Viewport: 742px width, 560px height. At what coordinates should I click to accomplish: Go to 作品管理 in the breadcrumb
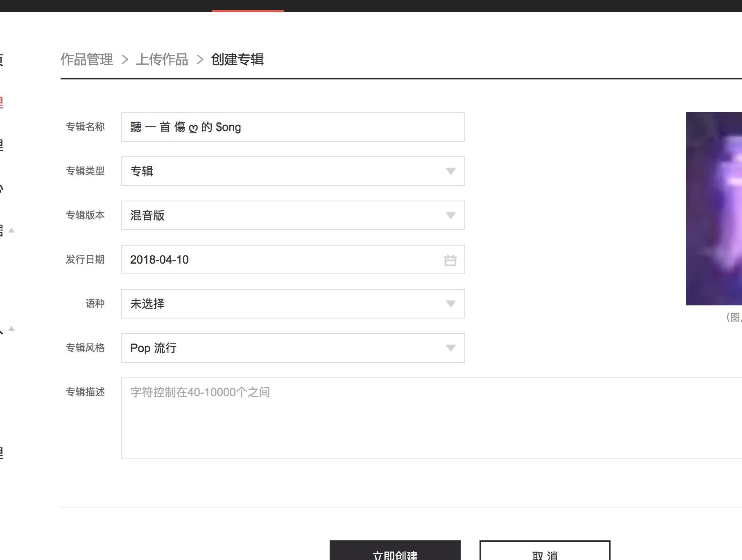click(x=87, y=60)
